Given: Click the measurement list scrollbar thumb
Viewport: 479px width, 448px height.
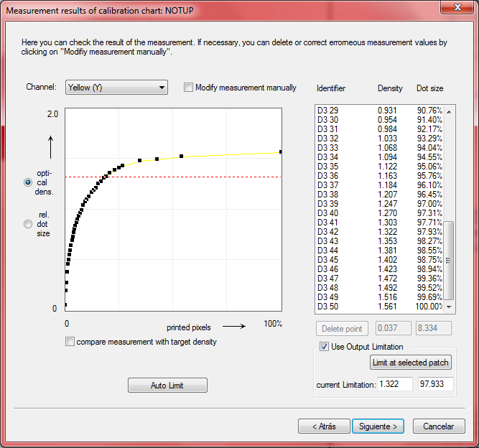Looking at the screenshot, I should (x=449, y=260).
